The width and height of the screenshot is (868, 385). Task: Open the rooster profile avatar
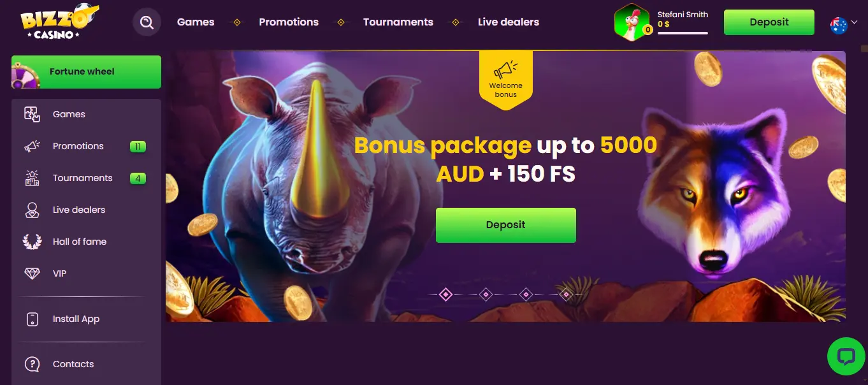[632, 23]
